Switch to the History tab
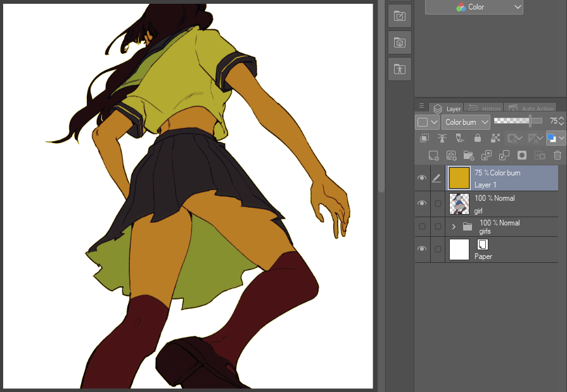The width and height of the screenshot is (567, 392). point(485,108)
